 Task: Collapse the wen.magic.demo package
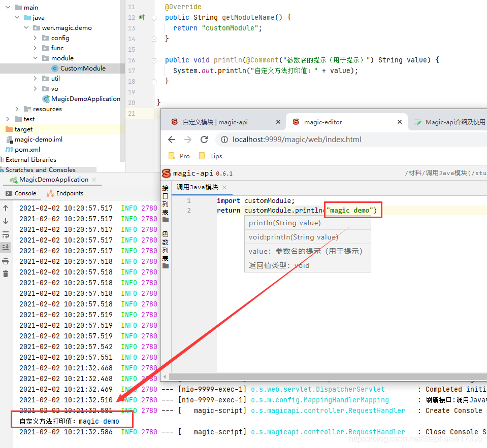point(26,27)
